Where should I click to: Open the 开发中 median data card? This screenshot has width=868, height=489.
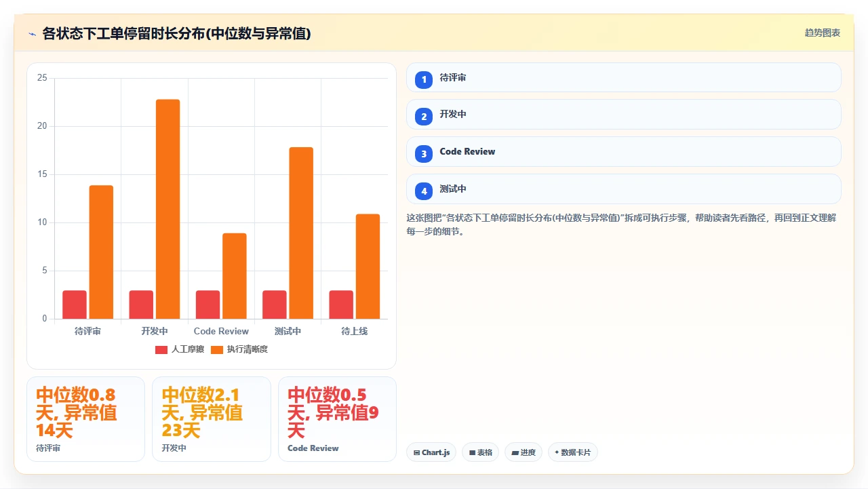[212, 419]
